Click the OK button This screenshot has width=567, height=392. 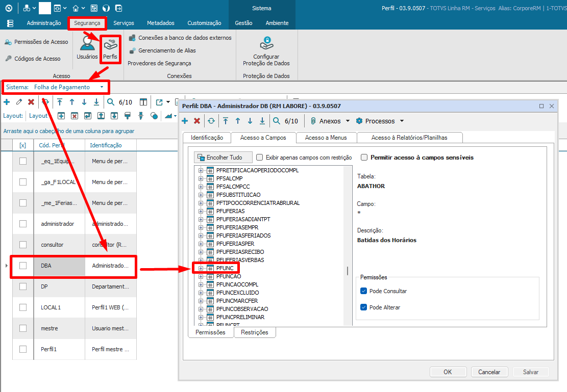448,372
